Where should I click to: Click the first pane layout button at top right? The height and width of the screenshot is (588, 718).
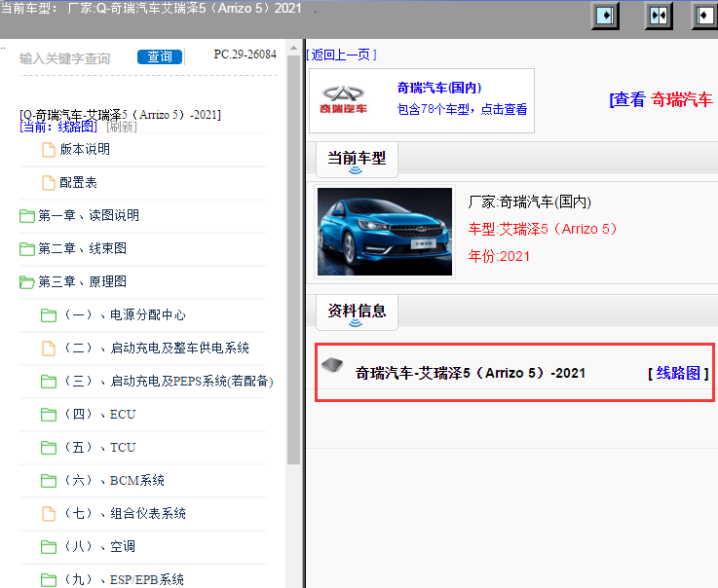tap(605, 16)
